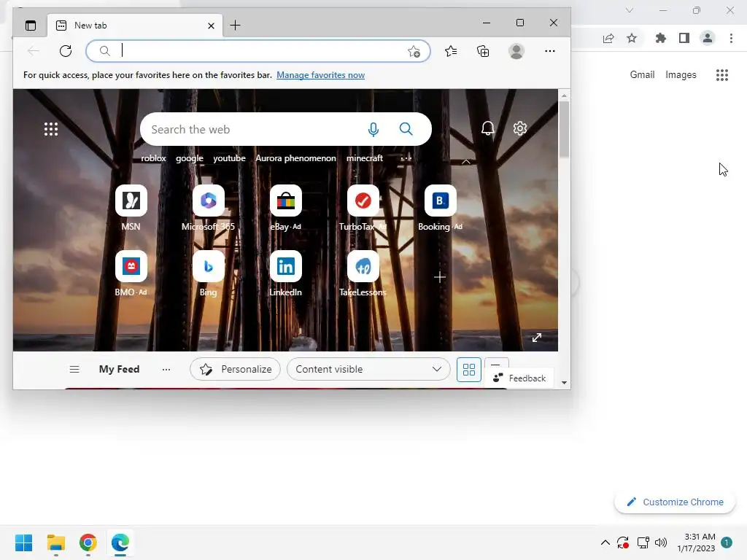Image resolution: width=747 pixels, height=560 pixels.
Task: Start voice search with microphone
Action: click(373, 129)
